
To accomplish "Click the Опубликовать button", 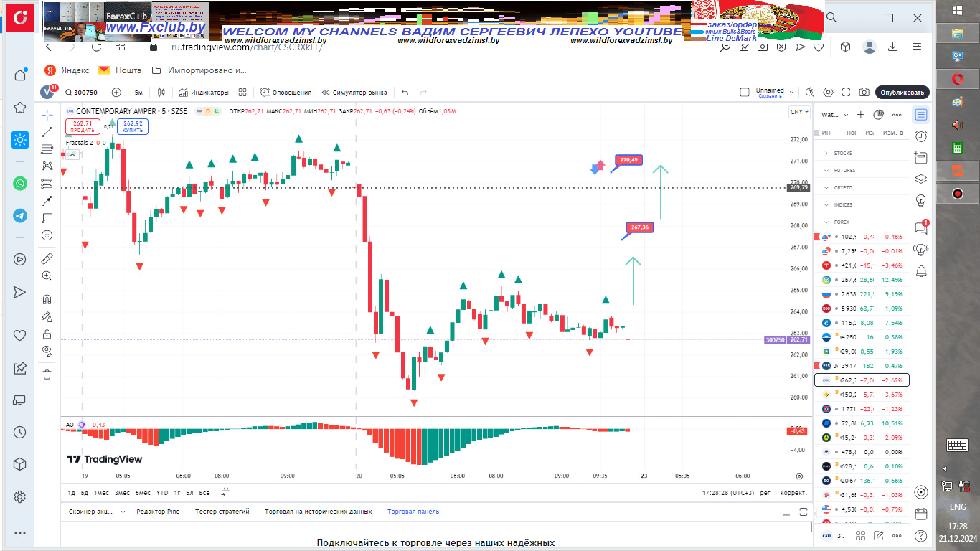I will point(903,93).
